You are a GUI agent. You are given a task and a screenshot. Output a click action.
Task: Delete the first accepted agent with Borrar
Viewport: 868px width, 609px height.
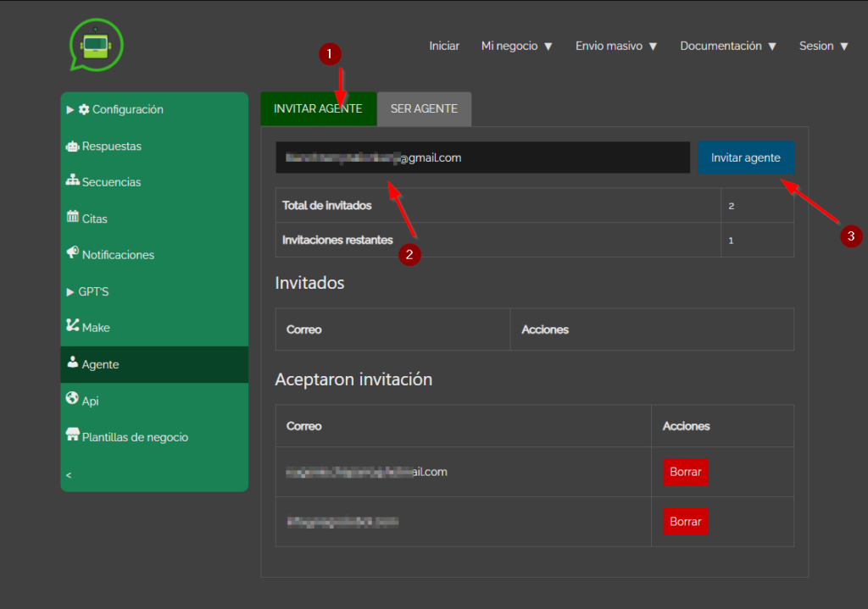click(685, 472)
